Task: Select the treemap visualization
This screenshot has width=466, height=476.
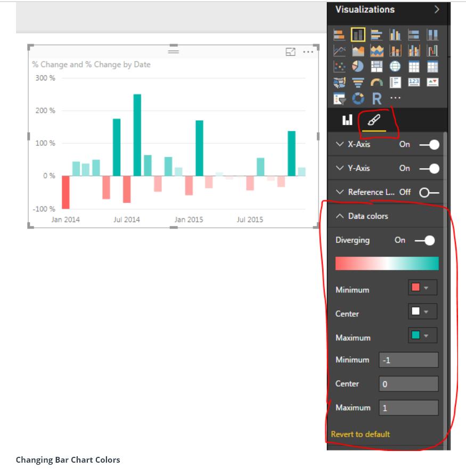Action: (377, 67)
